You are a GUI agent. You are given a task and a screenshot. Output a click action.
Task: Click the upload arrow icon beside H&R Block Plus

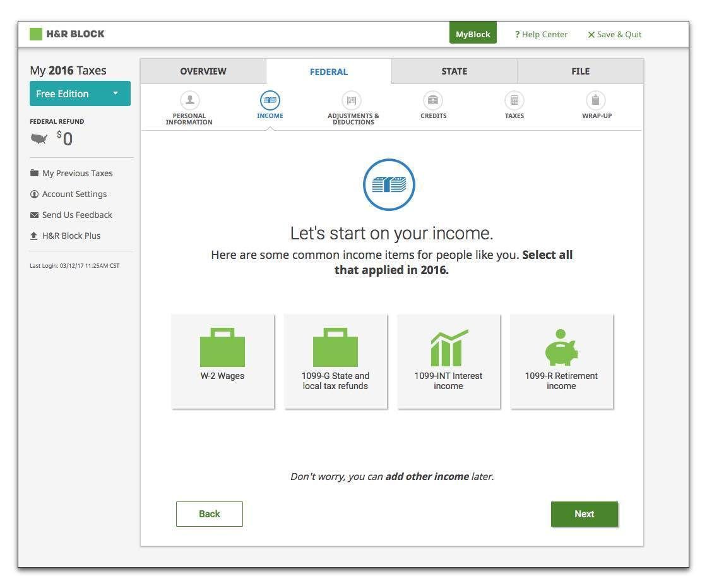tap(34, 236)
